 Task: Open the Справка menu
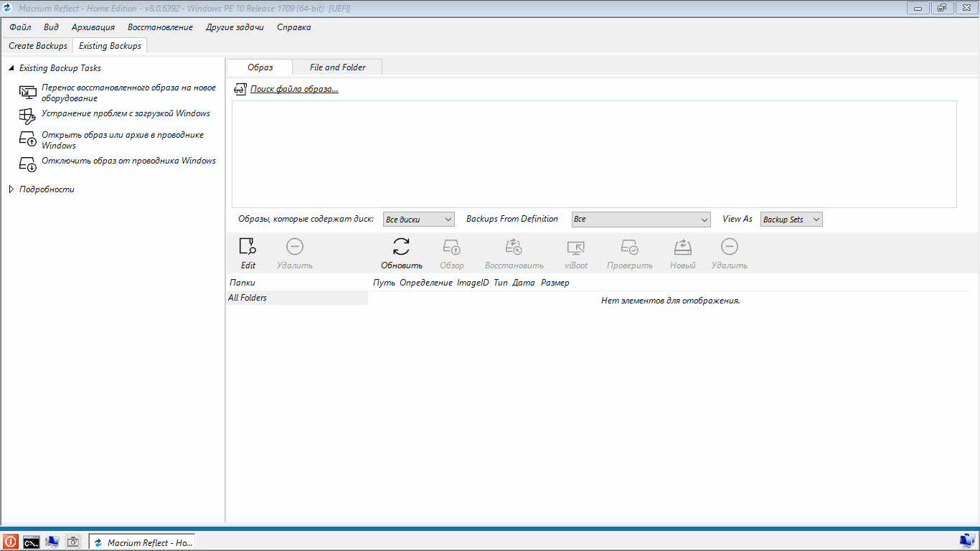294,27
